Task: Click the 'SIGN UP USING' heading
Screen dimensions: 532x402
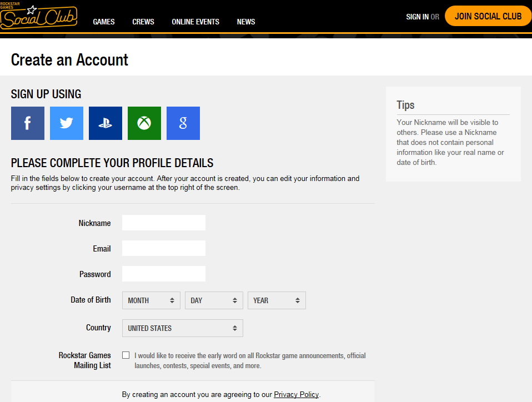Action: click(x=46, y=94)
